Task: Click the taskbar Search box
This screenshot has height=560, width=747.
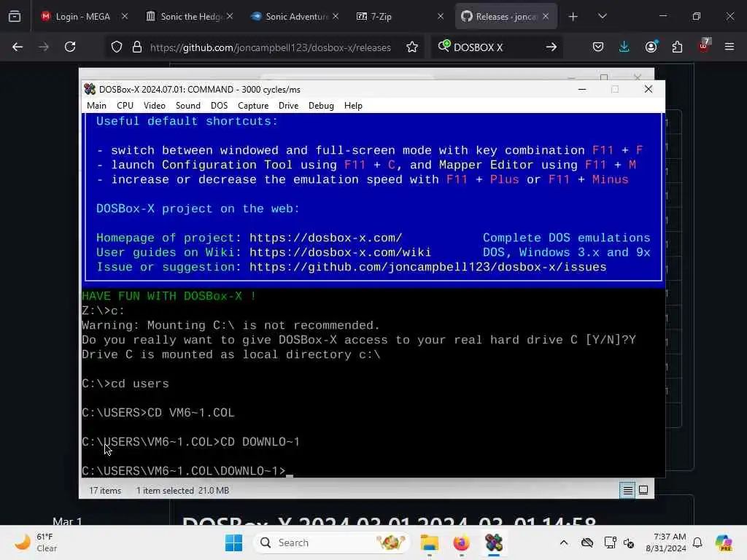Action: [x=331, y=542]
